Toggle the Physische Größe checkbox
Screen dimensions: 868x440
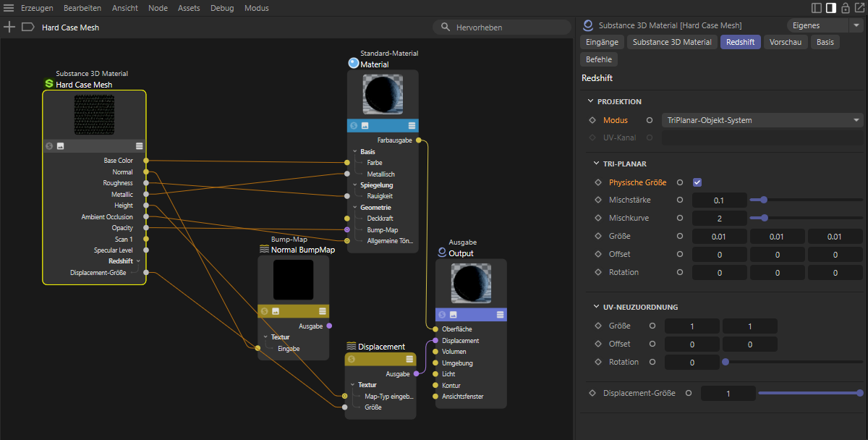697,182
